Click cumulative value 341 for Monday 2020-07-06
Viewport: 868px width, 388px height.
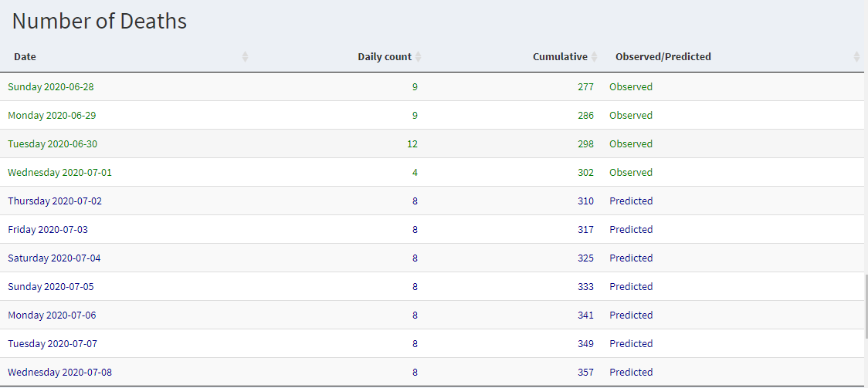click(585, 315)
